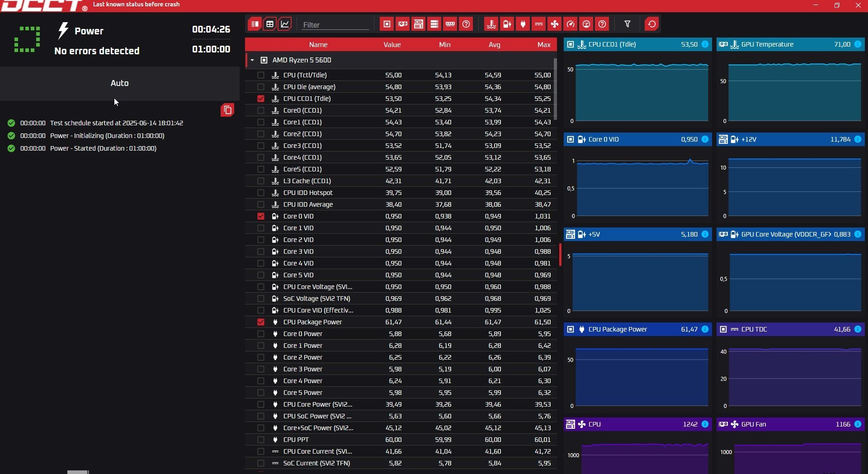The width and height of the screenshot is (868, 474).
Task: Enable the CPU (Tctl/Tdie) checkbox
Action: click(x=261, y=75)
